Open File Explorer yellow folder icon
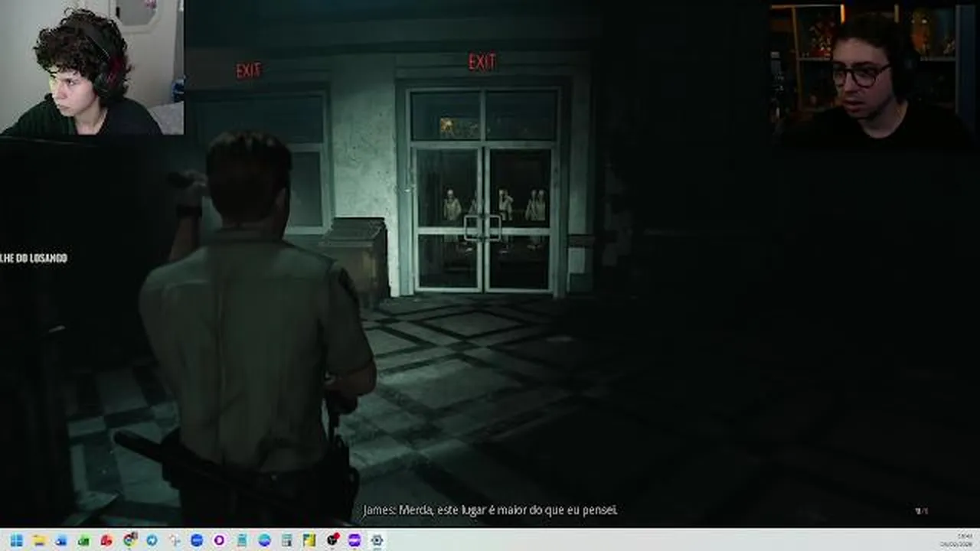 click(x=39, y=540)
